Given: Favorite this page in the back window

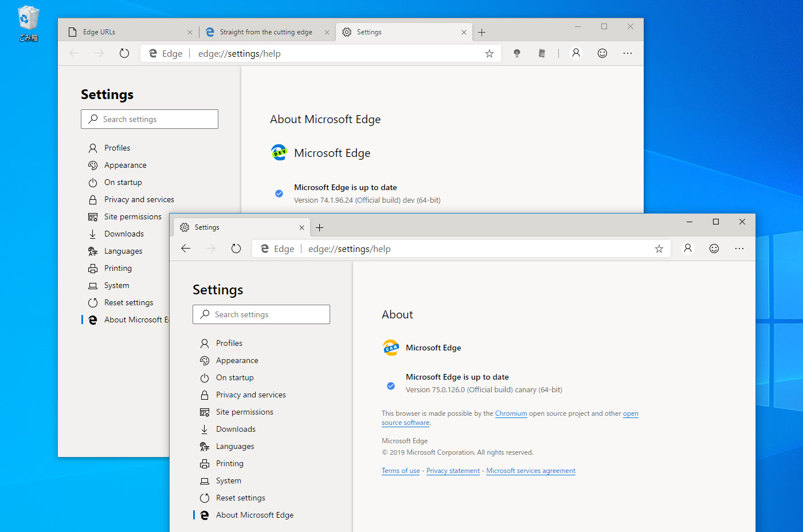Looking at the screenshot, I should point(489,53).
